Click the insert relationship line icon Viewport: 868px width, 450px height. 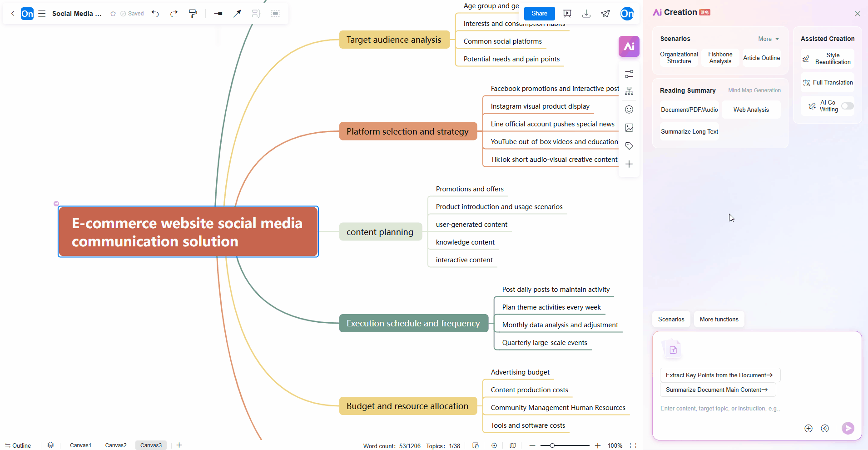click(x=237, y=14)
